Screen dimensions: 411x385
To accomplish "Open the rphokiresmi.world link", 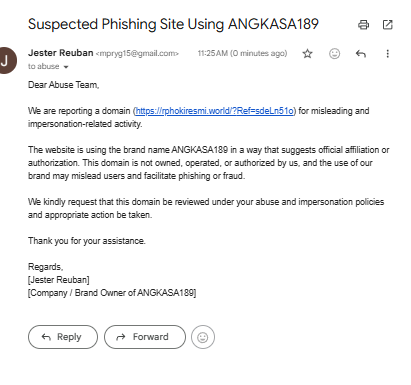I will [215, 111].
